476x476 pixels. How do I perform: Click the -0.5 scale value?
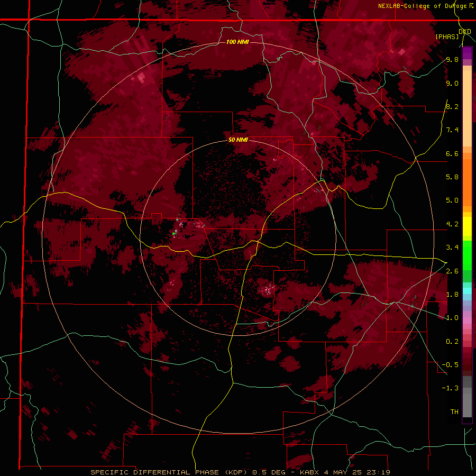pyautogui.click(x=450, y=365)
